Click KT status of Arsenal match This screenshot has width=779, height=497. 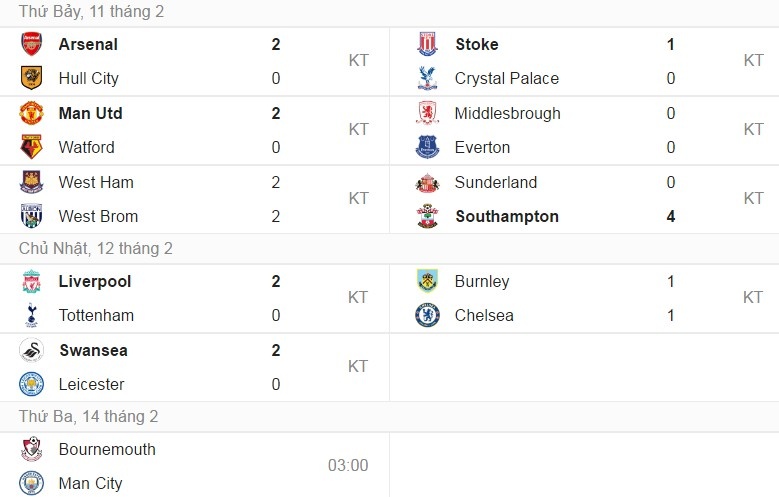(x=358, y=60)
